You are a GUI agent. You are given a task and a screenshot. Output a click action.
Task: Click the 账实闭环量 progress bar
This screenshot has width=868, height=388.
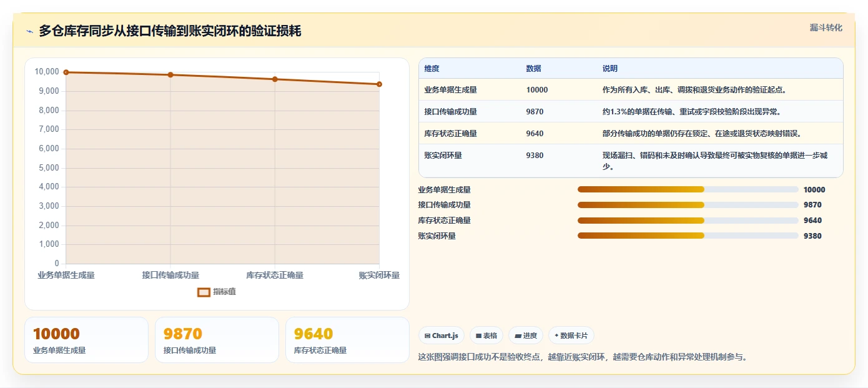688,236
